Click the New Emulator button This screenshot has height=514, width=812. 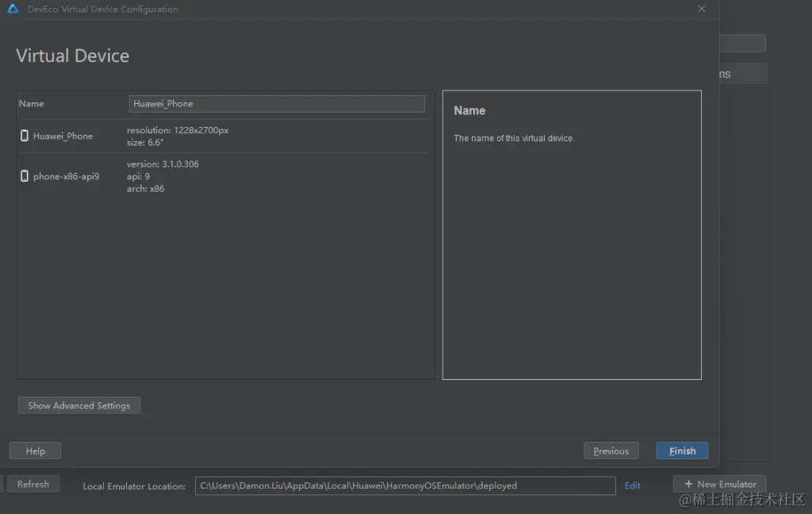coord(720,484)
